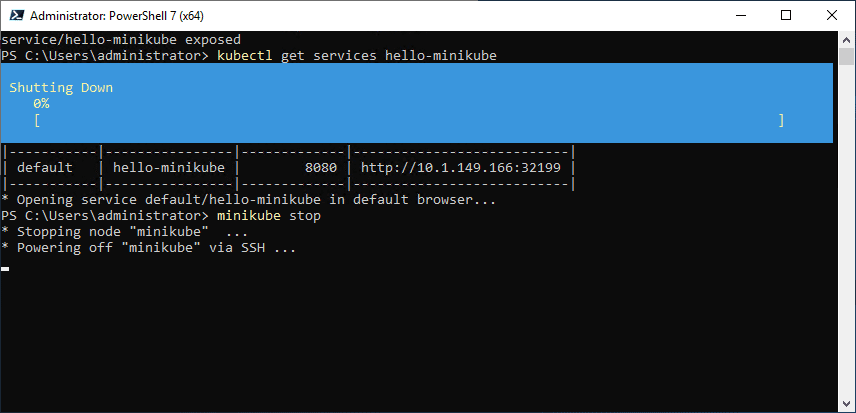Click the "kubectl get services hello-minikube" command

click(x=357, y=55)
